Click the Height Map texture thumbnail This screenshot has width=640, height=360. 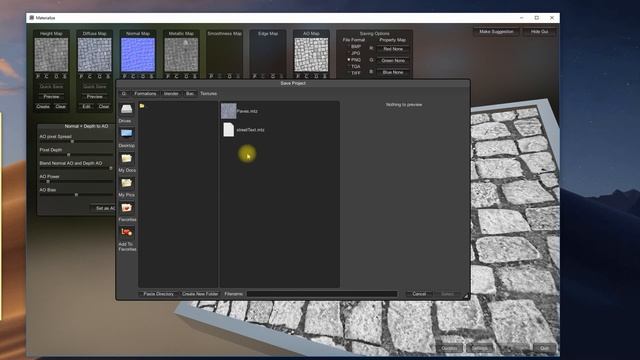click(51, 55)
